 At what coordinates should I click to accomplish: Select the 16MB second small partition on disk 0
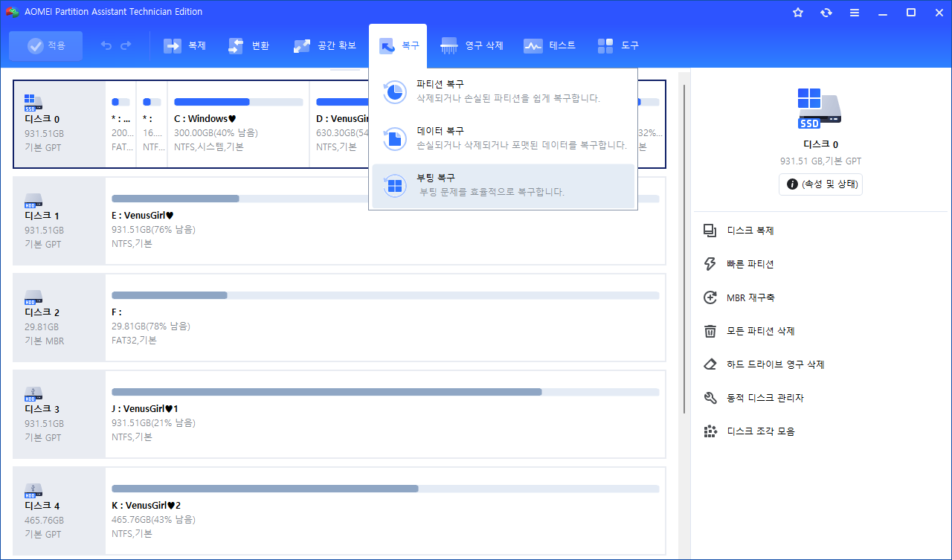click(152, 124)
